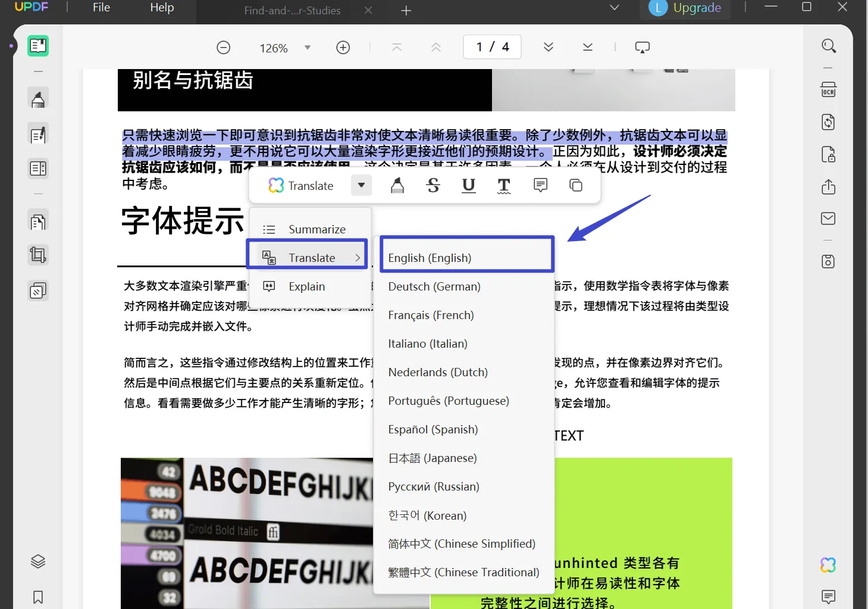Select Nederlands (Dutch) language

point(464,372)
